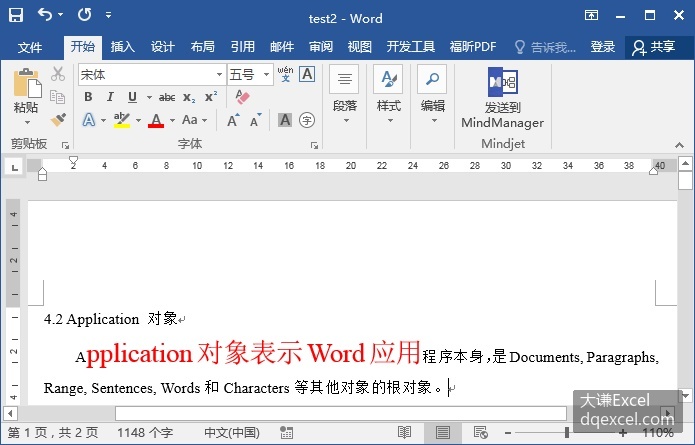This screenshot has width=695, height=445.
Task: Expand the 五号 font size dropdown
Action: pyautogui.click(x=266, y=74)
